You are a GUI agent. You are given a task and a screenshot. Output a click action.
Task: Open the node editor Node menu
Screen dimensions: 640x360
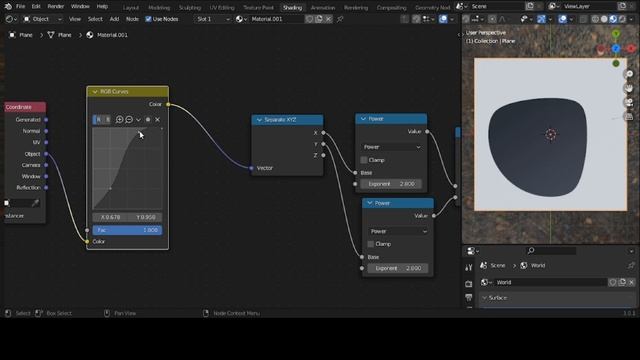pyautogui.click(x=132, y=19)
